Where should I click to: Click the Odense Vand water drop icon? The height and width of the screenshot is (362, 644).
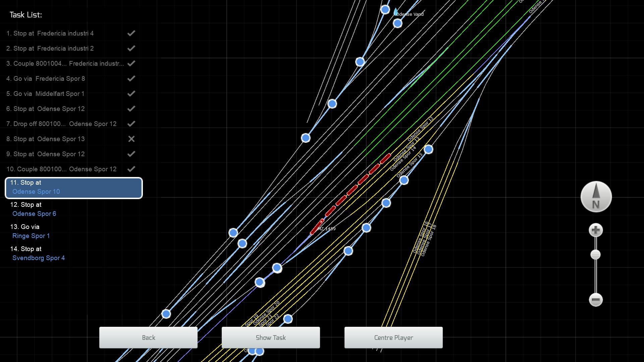395,12
